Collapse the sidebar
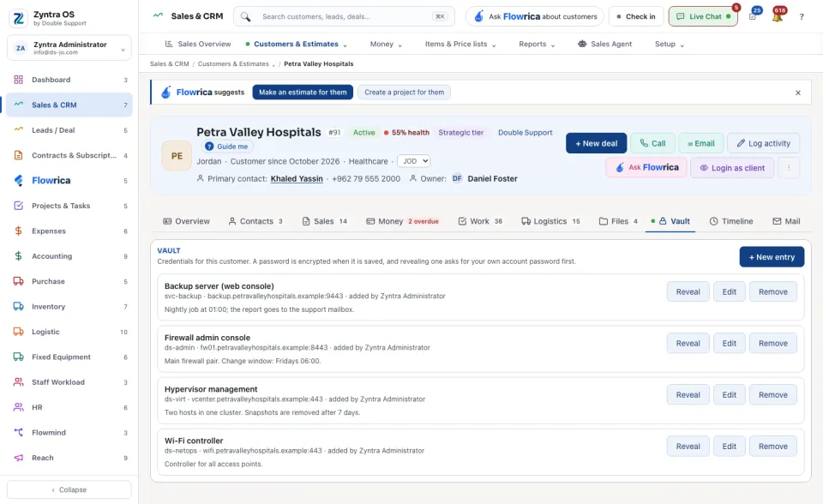The height and width of the screenshot is (504, 823). (69, 489)
